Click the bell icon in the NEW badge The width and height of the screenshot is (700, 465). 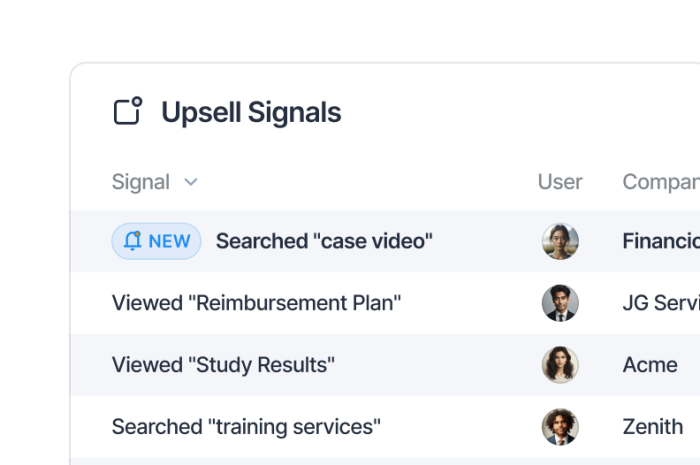point(133,241)
